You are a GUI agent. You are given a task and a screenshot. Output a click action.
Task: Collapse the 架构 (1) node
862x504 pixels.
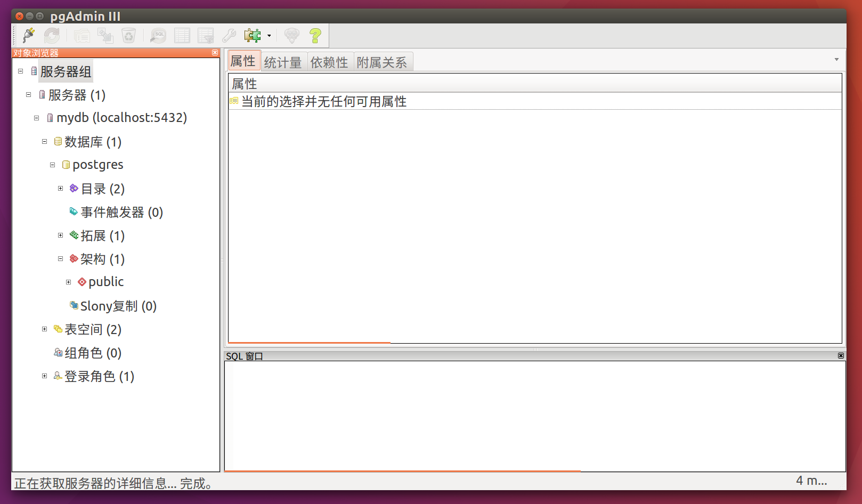(61, 258)
